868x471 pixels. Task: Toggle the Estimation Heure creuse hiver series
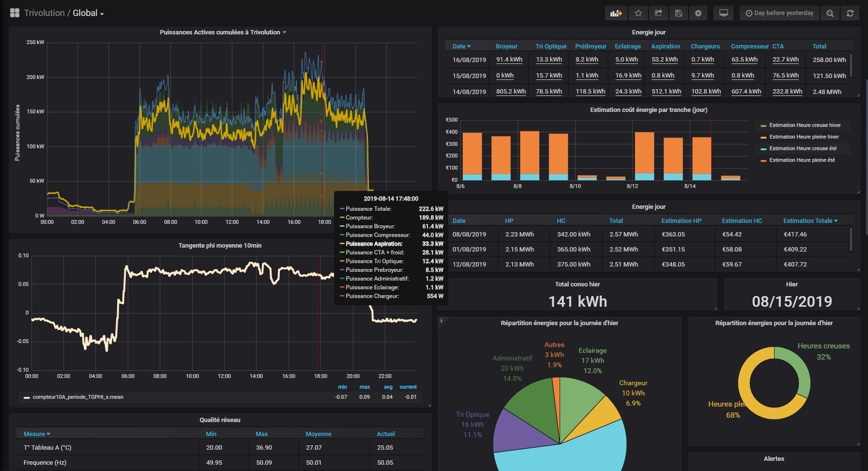[805, 125]
